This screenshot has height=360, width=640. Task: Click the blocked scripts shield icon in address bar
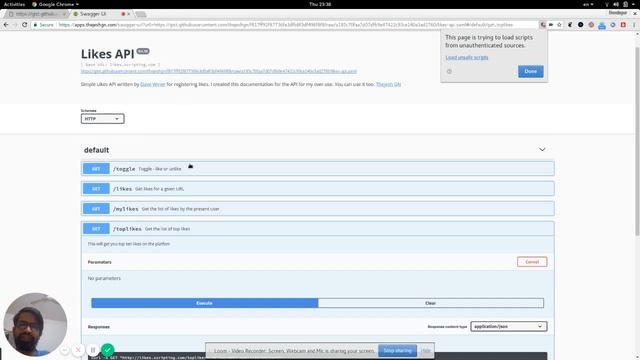tap(543, 25)
